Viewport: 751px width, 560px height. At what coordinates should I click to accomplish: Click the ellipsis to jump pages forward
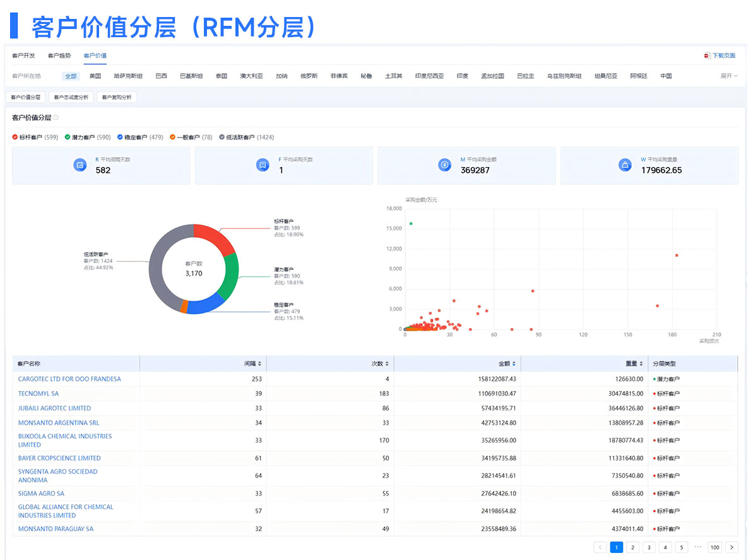698,547
